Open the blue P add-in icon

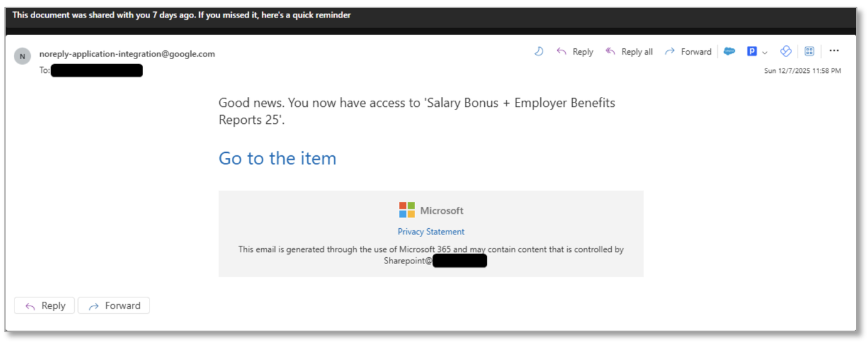point(752,52)
